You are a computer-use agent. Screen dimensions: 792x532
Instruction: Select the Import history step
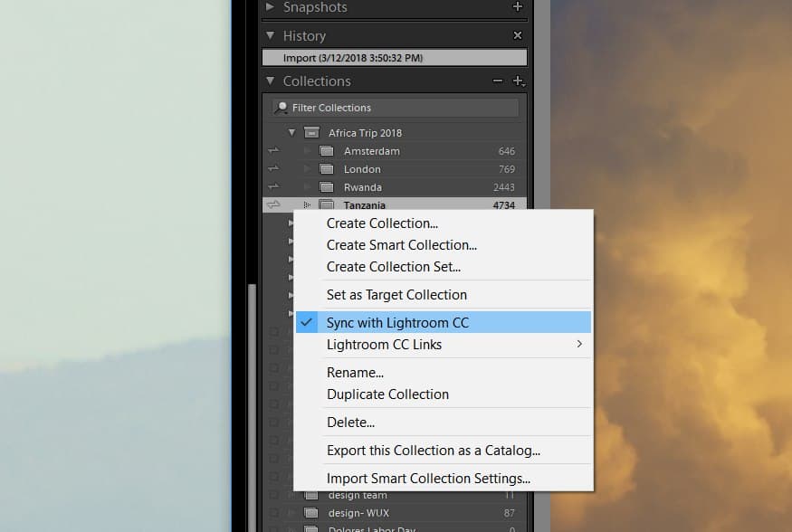[x=395, y=58]
